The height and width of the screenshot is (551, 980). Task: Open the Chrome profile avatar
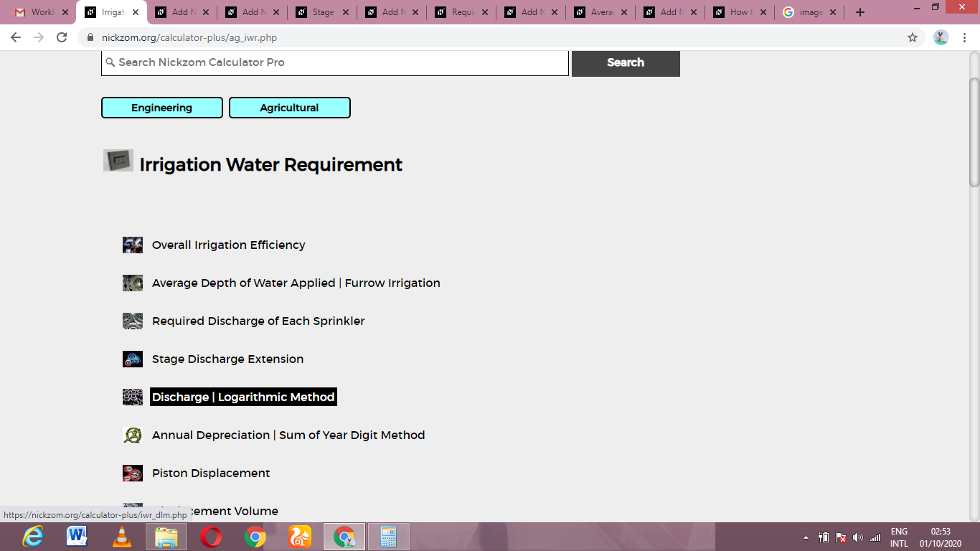point(941,37)
